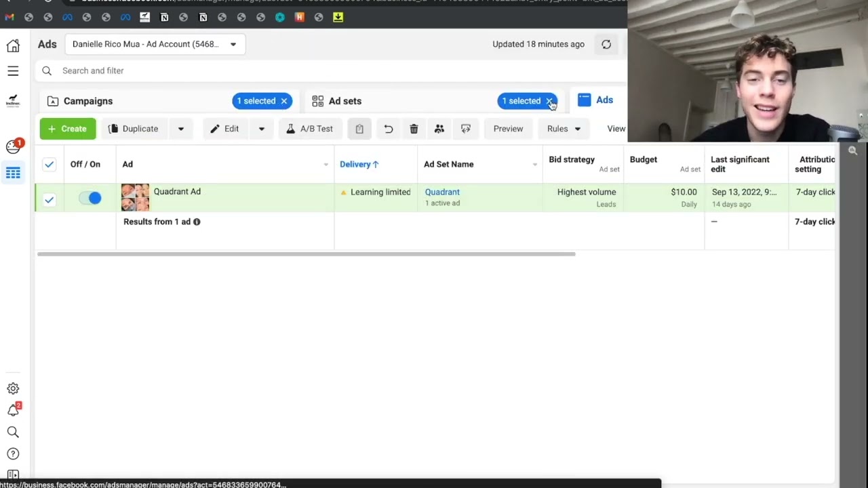Sort by the Delivery column
Screen dimensions: 868x488
(x=359, y=164)
